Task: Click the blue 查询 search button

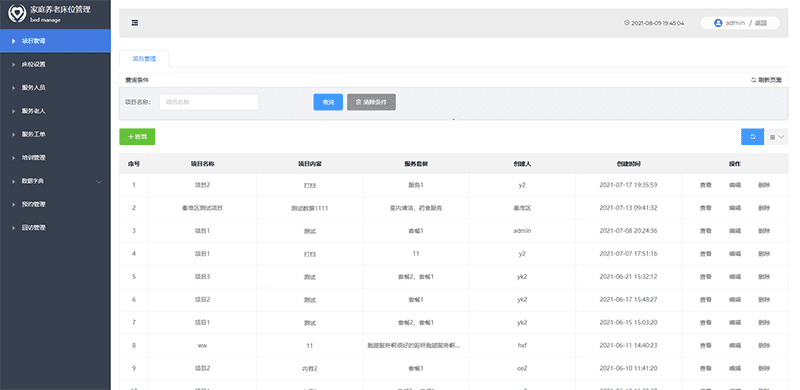Action: [x=328, y=102]
